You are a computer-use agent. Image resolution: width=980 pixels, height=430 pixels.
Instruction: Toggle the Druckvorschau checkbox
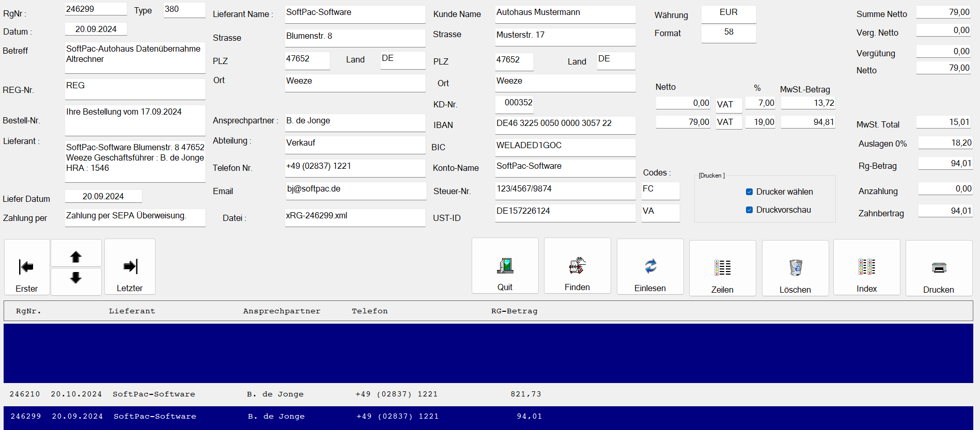(x=749, y=210)
